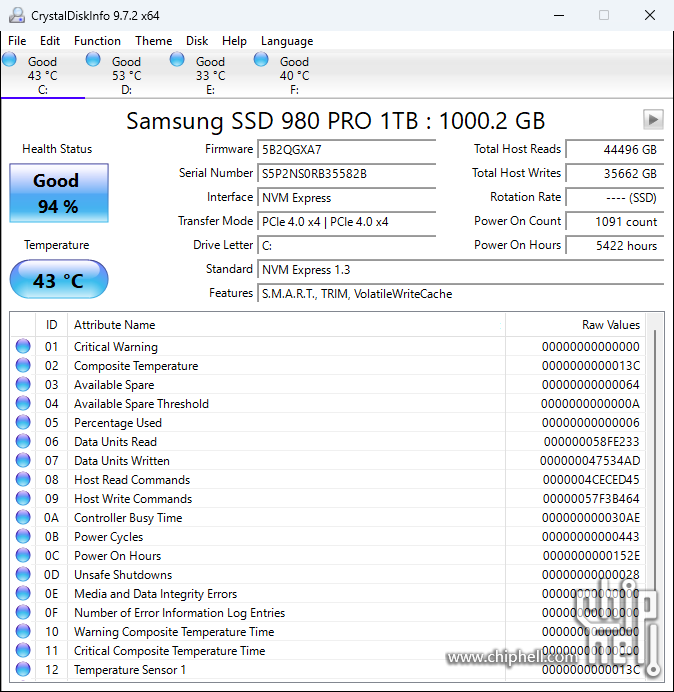The image size is (674, 692).
Task: Open the Theme menu
Action: click(x=153, y=41)
